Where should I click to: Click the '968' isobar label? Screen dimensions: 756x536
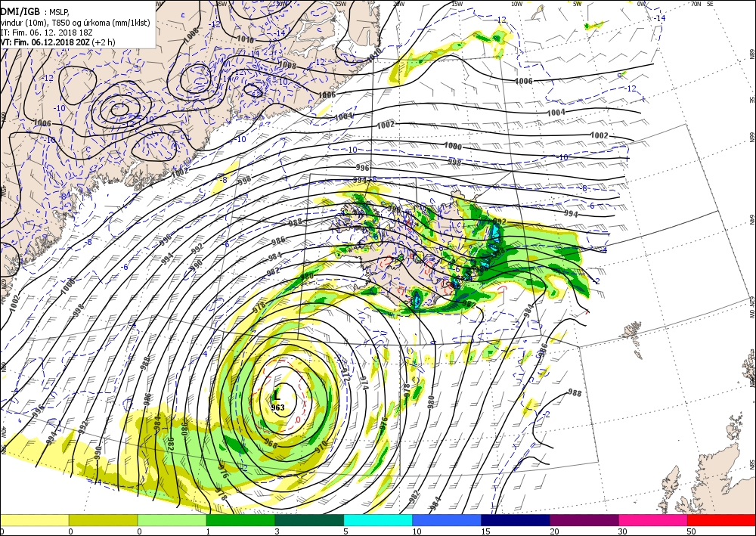[271, 445]
